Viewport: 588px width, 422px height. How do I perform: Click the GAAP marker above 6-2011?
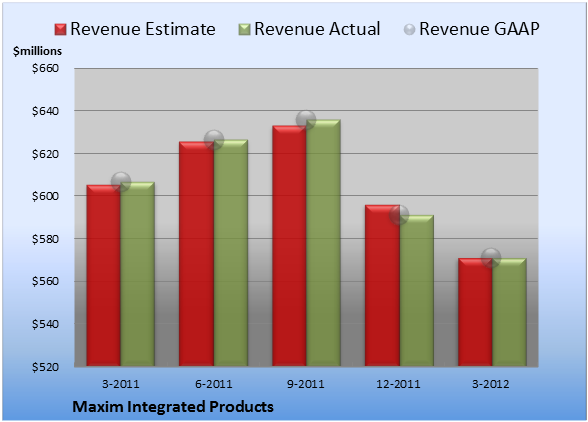(214, 140)
